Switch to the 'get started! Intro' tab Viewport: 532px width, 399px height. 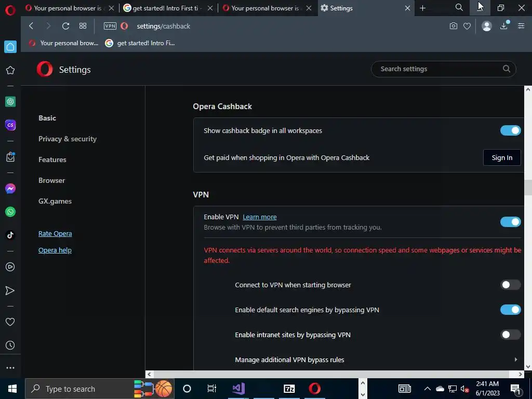point(163,8)
